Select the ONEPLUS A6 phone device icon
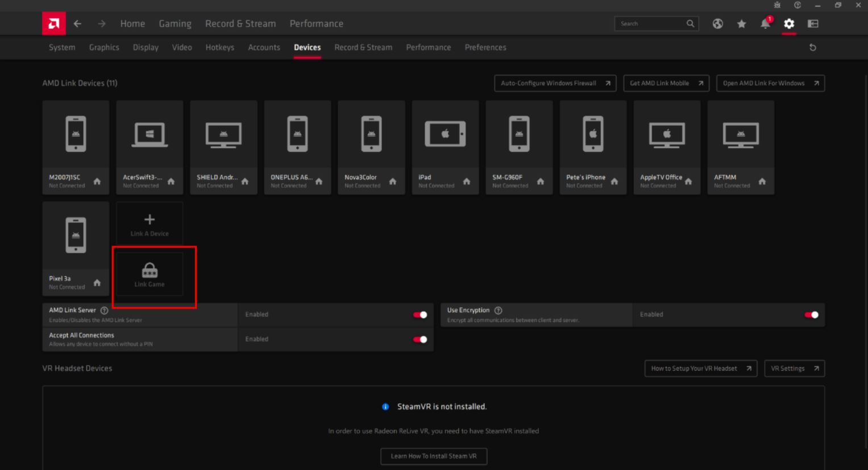Image resolution: width=868 pixels, height=470 pixels. coord(297,134)
